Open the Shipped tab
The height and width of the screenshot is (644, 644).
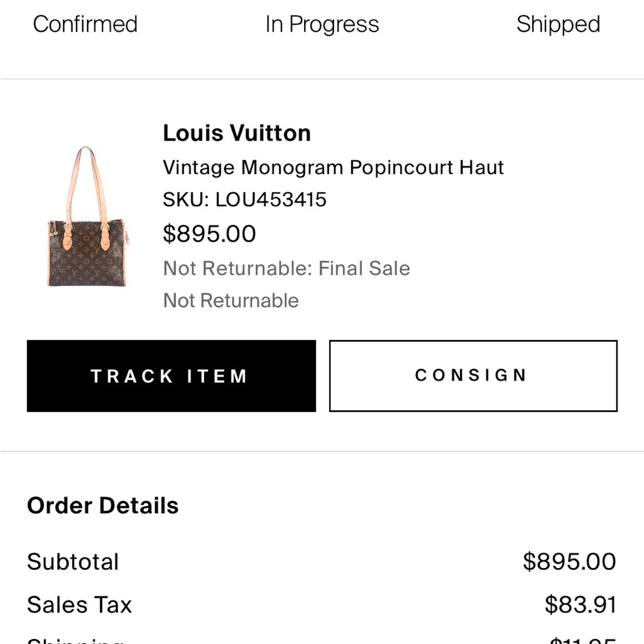(558, 24)
